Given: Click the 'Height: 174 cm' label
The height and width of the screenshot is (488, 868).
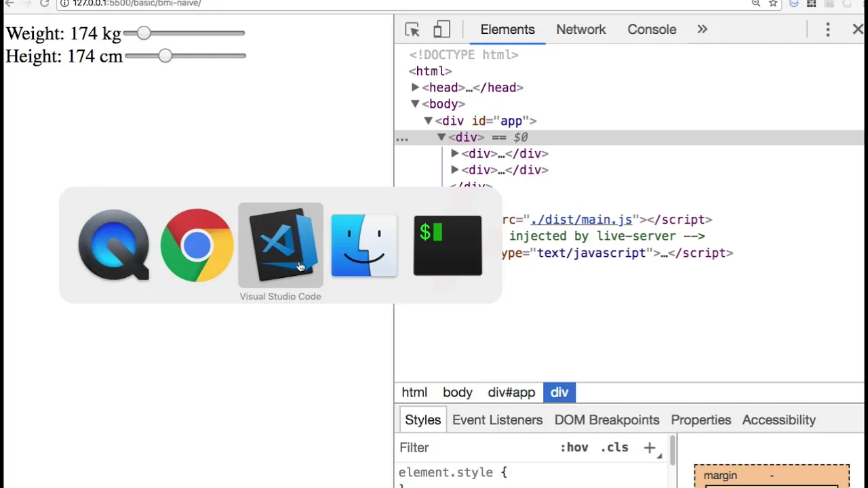Looking at the screenshot, I should pyautogui.click(x=64, y=56).
